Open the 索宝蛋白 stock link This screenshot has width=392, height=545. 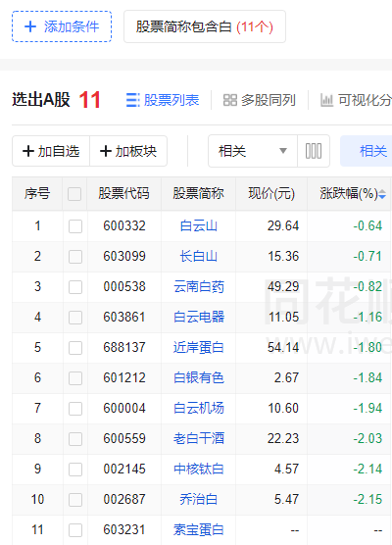(x=198, y=529)
